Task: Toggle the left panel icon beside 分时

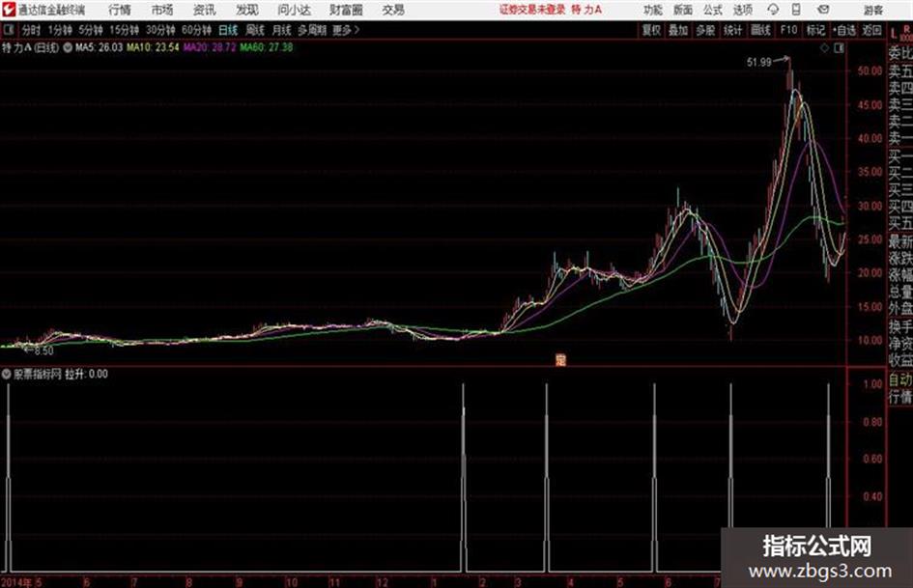Action: tap(8, 30)
